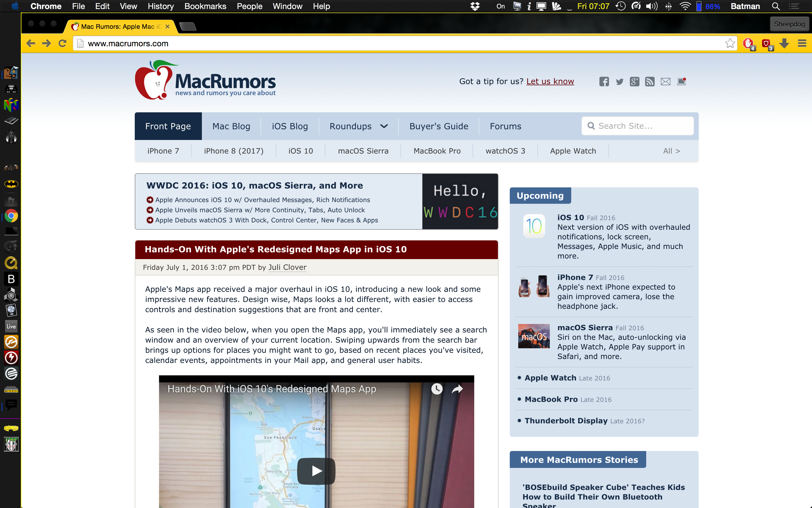This screenshot has width=812, height=508.
Task: Open Photoshop from the dock
Action: point(11,200)
